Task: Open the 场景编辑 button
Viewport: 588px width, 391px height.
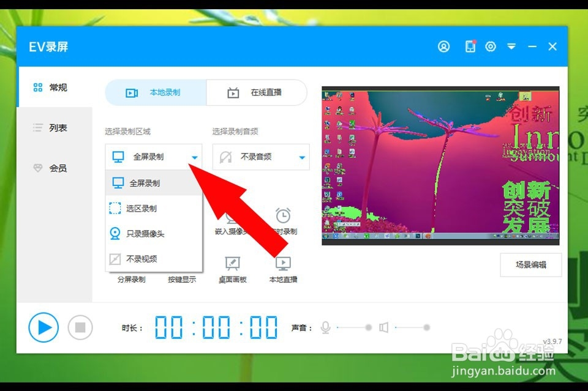Action: 531,265
